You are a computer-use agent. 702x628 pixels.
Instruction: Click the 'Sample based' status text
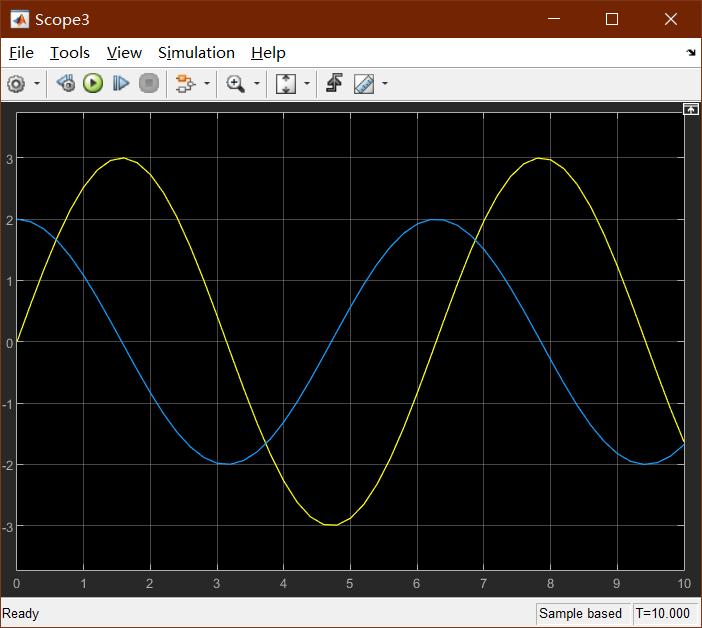[580, 613]
